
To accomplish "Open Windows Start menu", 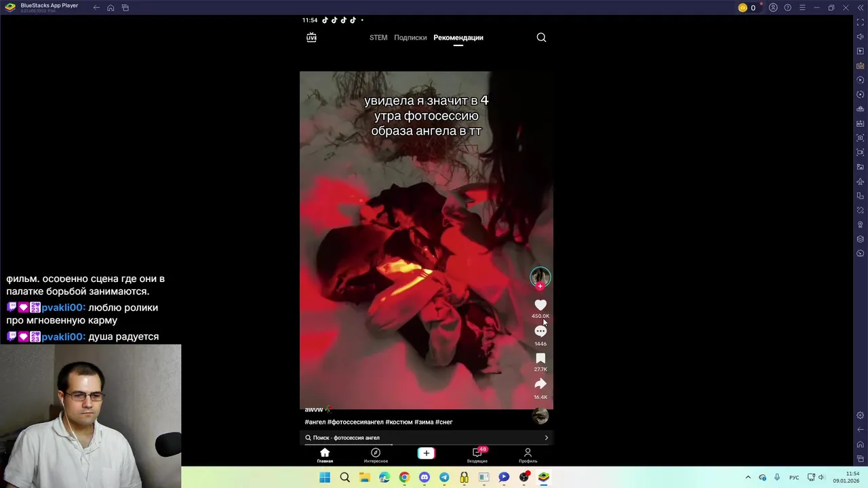I will pyautogui.click(x=325, y=477).
